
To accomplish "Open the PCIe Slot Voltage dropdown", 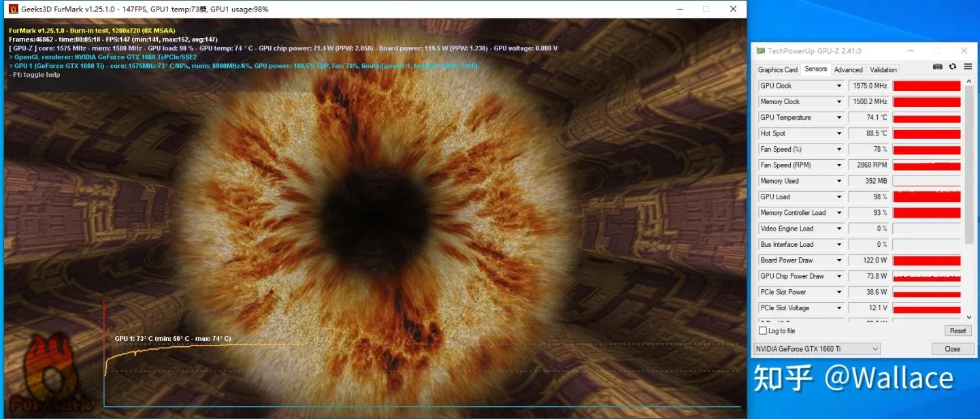I will (x=840, y=308).
